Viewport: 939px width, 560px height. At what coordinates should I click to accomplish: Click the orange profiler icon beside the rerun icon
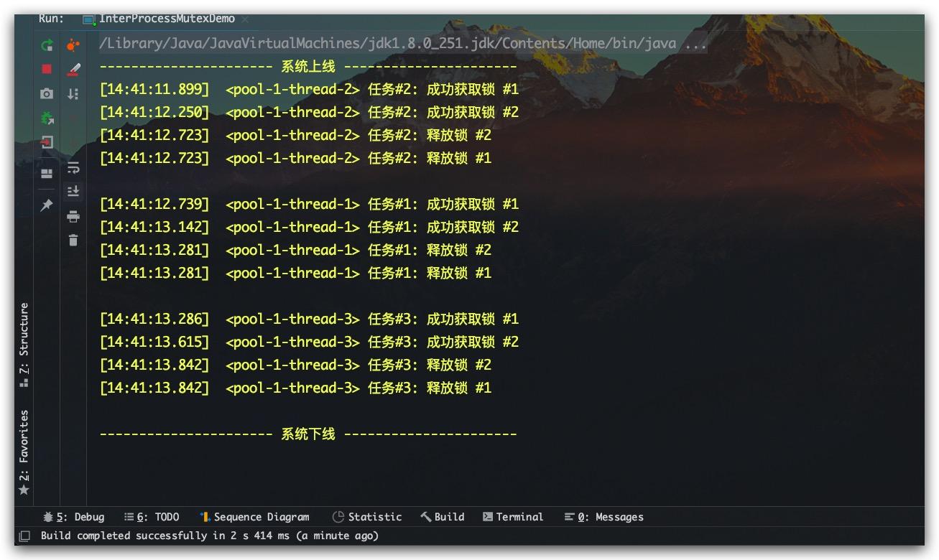[73, 45]
